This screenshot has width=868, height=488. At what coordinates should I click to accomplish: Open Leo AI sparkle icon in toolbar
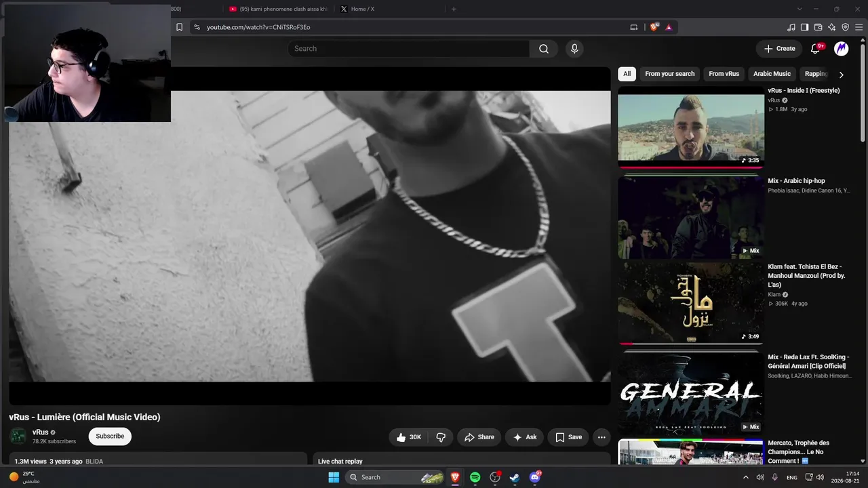(831, 27)
